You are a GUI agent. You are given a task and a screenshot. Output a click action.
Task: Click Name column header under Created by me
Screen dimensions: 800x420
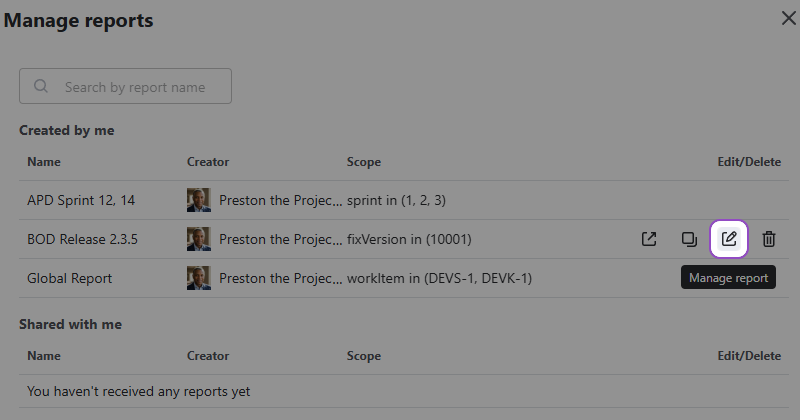tap(44, 162)
